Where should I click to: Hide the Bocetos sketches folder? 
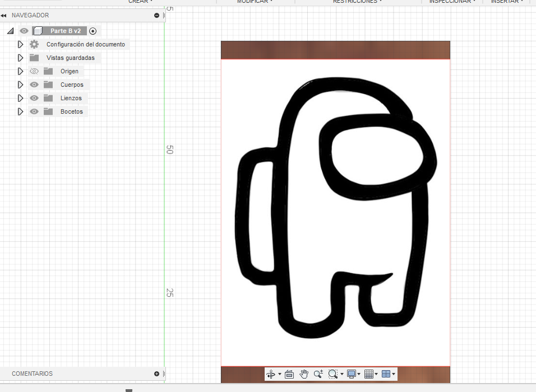pyautogui.click(x=34, y=111)
